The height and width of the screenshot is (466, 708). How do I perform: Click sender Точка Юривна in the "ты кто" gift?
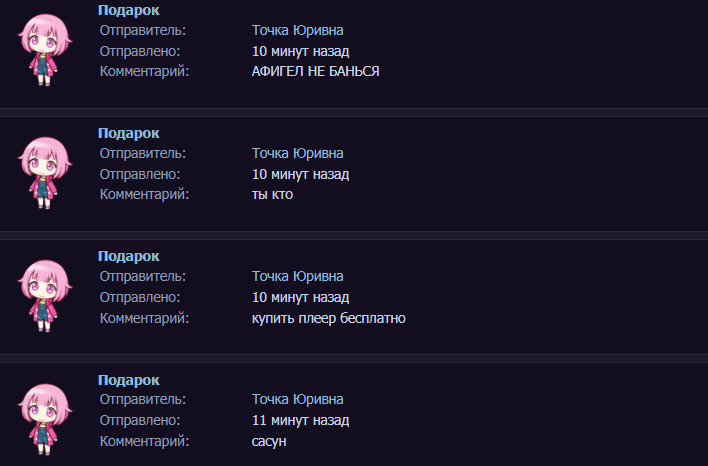[298, 153]
